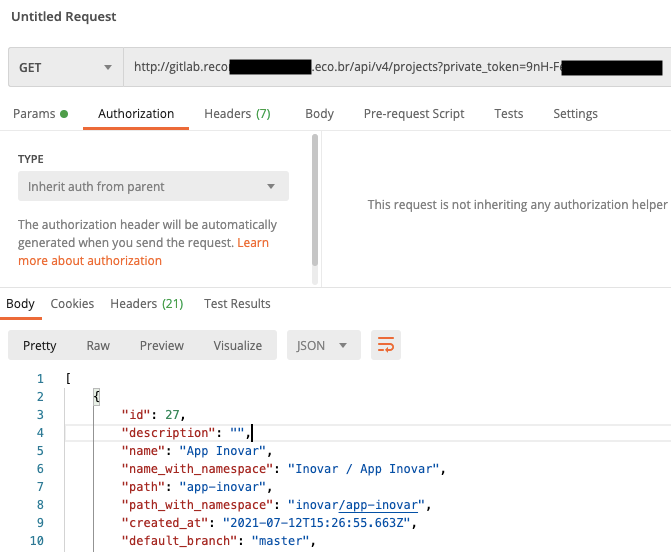View the response Headers (21) tab

tap(147, 304)
